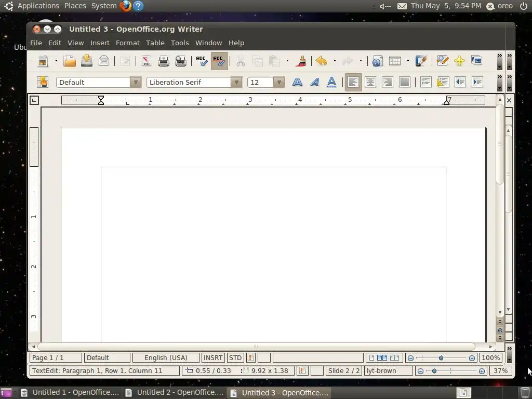This screenshot has width=532, height=399.
Task: Zoom in with upper plus button
Action: [x=472, y=358]
